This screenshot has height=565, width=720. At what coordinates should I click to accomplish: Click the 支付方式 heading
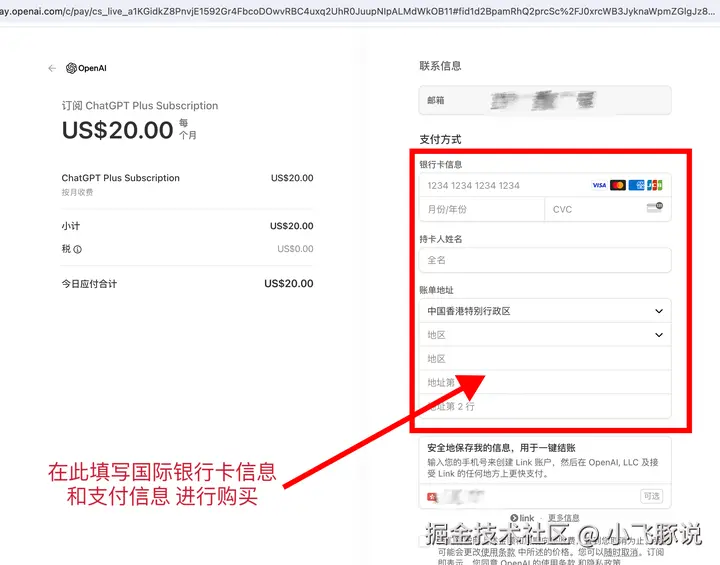[x=440, y=139]
